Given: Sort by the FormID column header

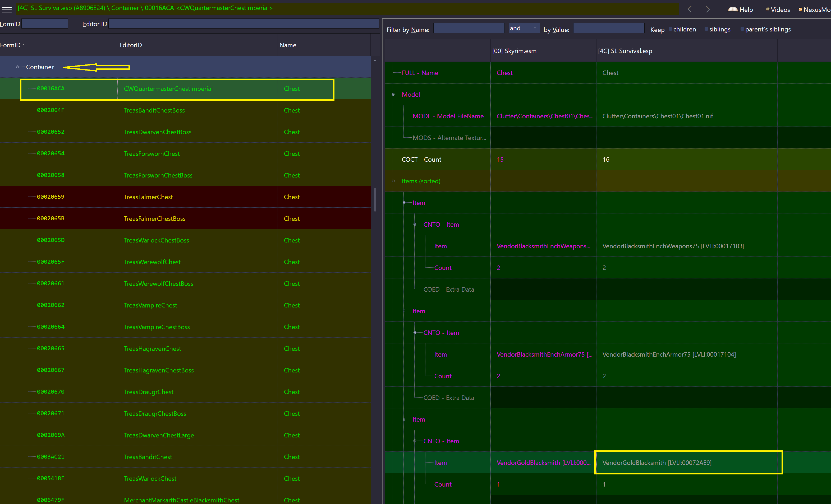Looking at the screenshot, I should tap(59, 45).
